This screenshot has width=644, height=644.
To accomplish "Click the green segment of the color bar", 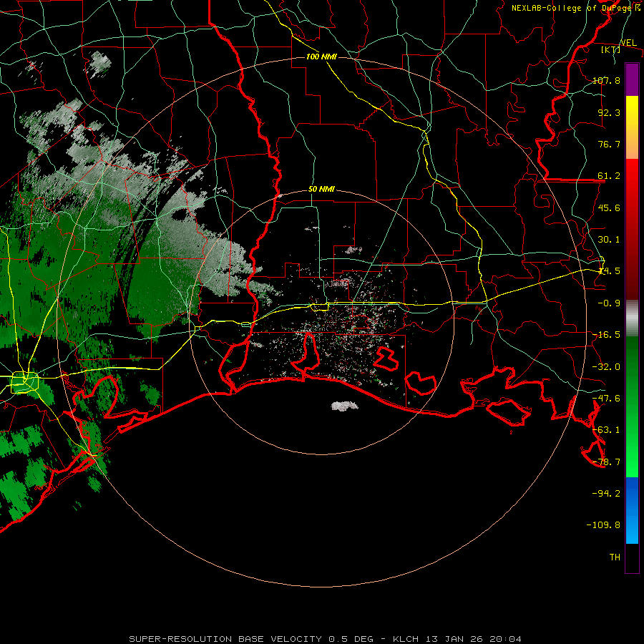I will click(x=632, y=406).
